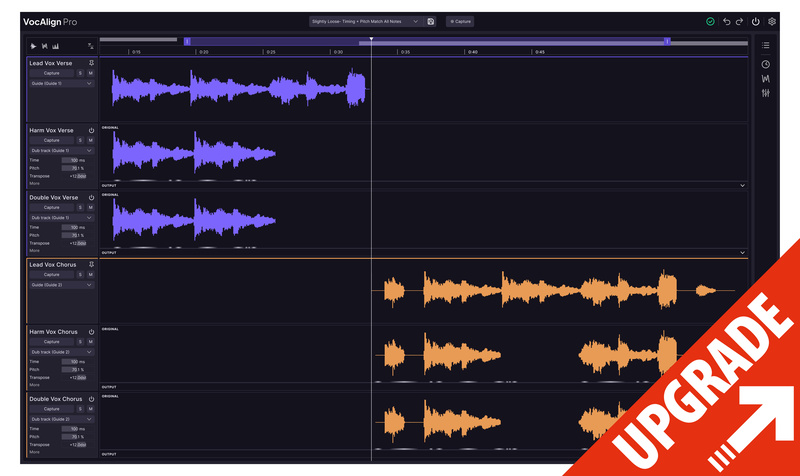
Task: Expand Harm Vox Verse output lane chevron
Action: (742, 186)
